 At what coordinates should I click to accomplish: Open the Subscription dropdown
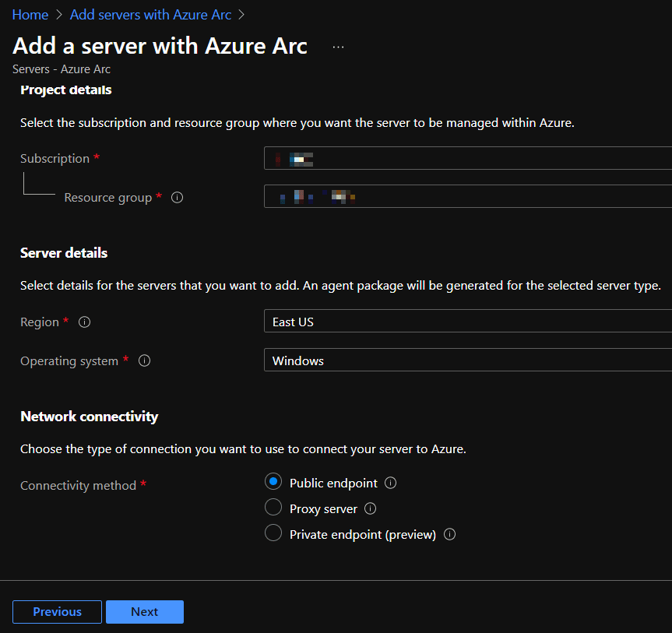[x=468, y=158]
